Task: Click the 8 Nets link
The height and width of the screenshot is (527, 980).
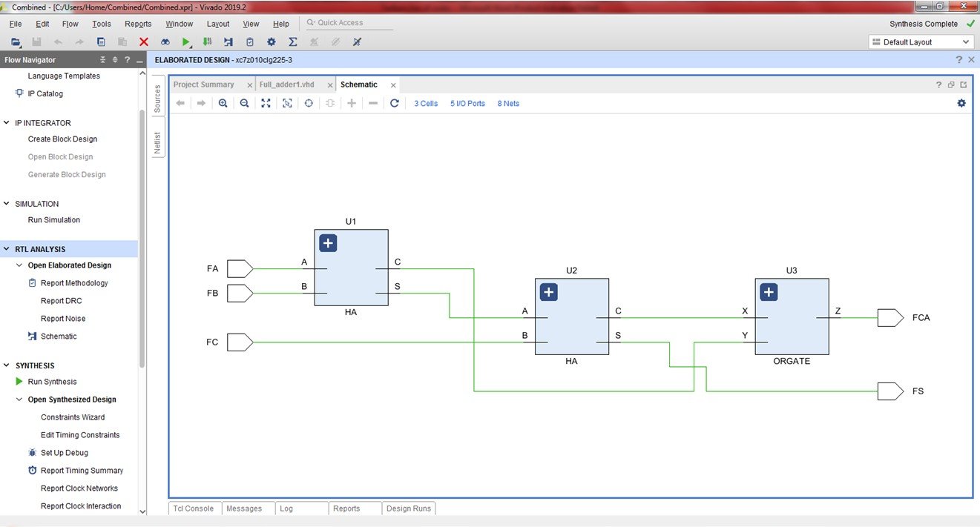Action: click(x=508, y=104)
